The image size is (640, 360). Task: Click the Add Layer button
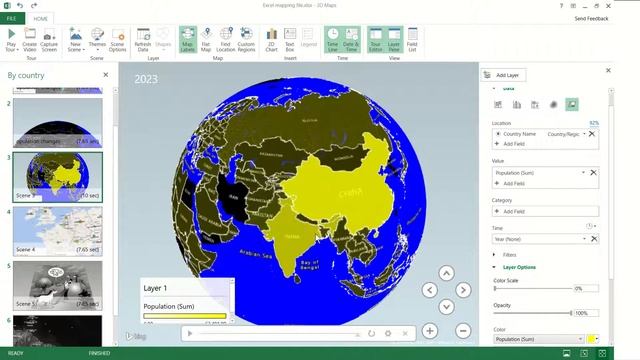(x=504, y=75)
